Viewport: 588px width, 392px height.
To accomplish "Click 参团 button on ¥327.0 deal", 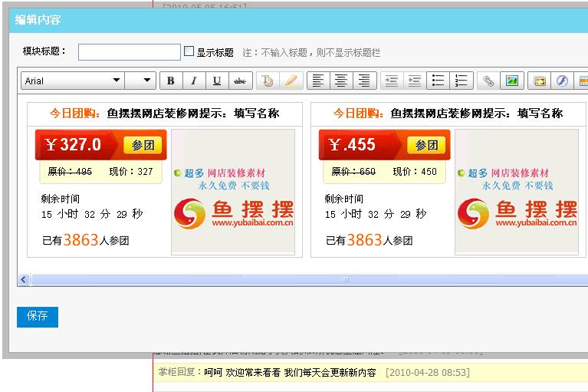I will [x=143, y=145].
